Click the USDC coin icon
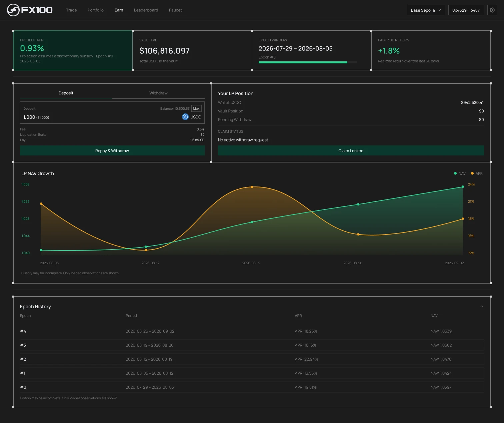Image resolution: width=504 pixels, height=423 pixels. (x=185, y=117)
